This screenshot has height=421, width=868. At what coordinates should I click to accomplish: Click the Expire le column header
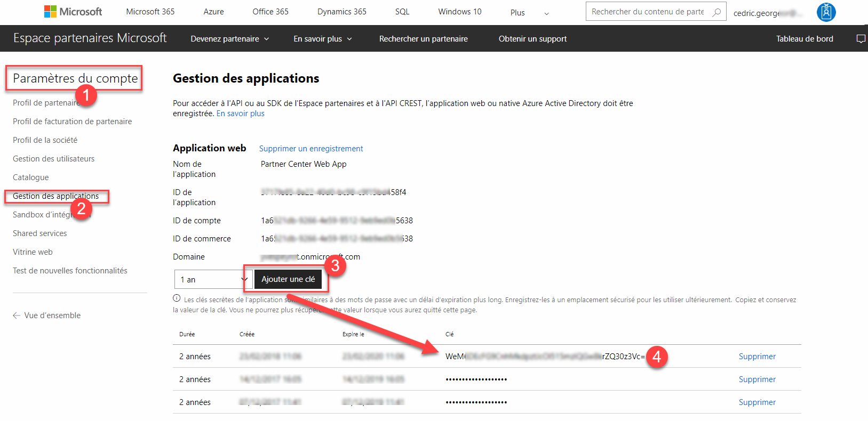(353, 334)
